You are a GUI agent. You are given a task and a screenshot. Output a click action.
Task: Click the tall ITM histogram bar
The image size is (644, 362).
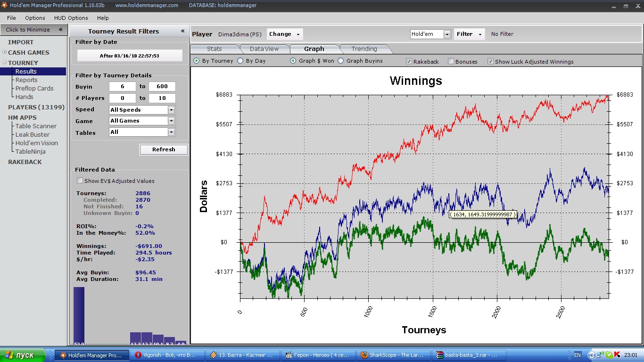tap(79, 315)
